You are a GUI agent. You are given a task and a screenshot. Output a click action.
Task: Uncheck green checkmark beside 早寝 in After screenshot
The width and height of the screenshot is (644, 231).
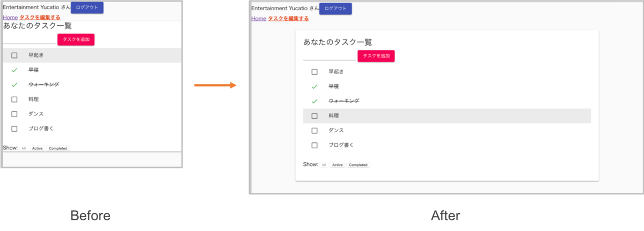tap(314, 86)
